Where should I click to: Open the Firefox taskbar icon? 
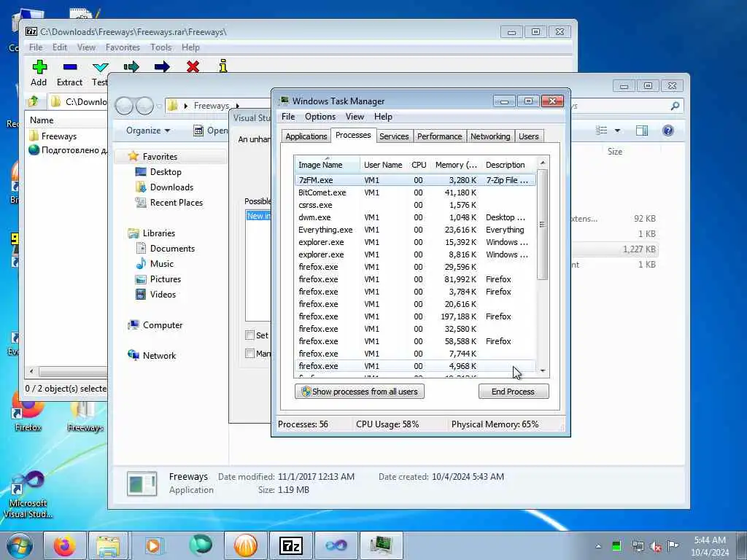pos(64,545)
